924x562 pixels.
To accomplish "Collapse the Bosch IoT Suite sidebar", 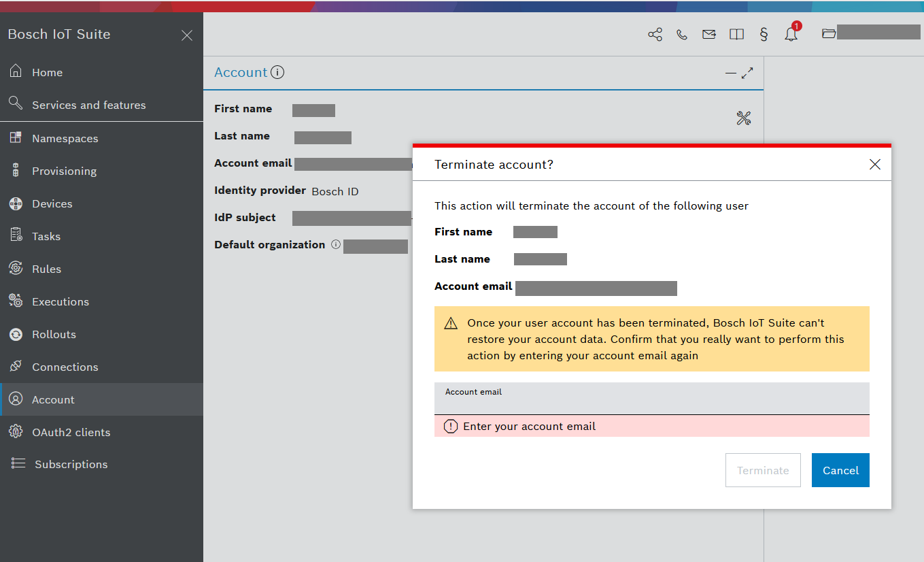I will tap(187, 35).
